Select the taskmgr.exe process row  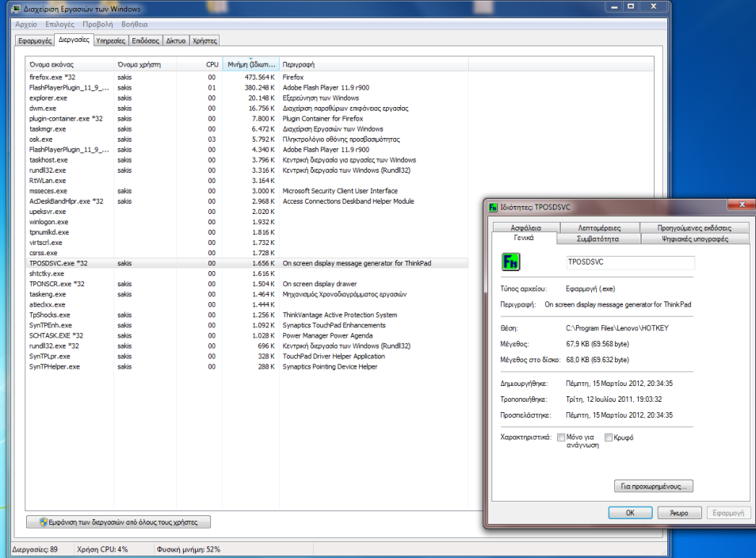pyautogui.click(x=247, y=129)
